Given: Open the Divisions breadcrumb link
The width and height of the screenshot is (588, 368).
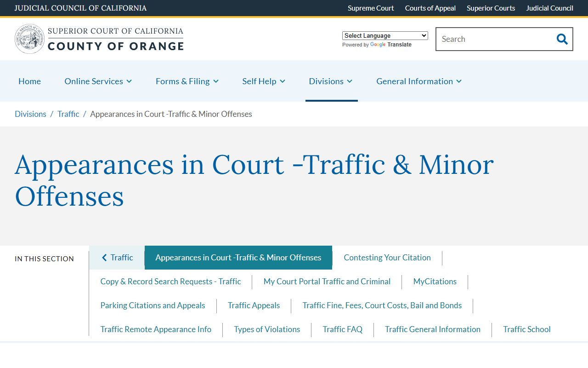Looking at the screenshot, I should coord(30,114).
